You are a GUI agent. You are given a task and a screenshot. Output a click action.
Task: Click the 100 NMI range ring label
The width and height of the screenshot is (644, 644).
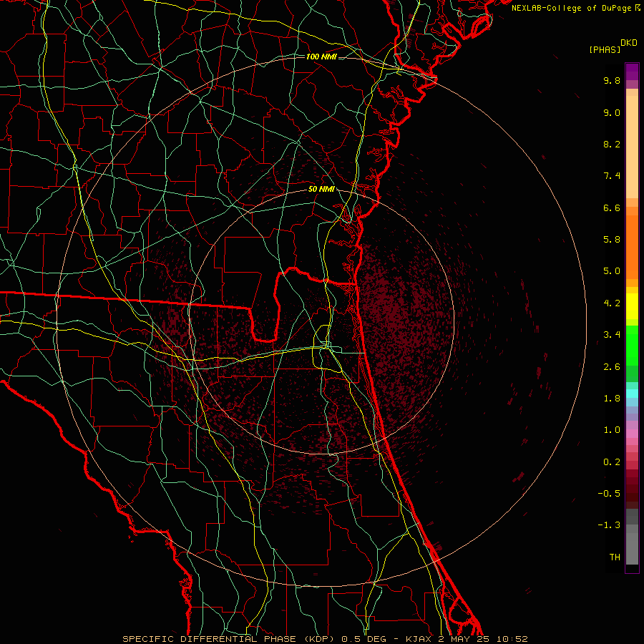click(x=321, y=57)
